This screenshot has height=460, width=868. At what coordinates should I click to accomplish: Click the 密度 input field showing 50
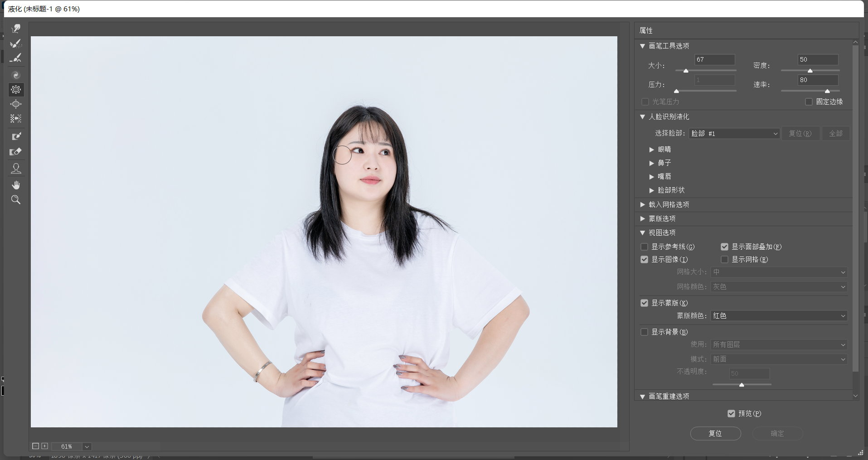(x=818, y=59)
